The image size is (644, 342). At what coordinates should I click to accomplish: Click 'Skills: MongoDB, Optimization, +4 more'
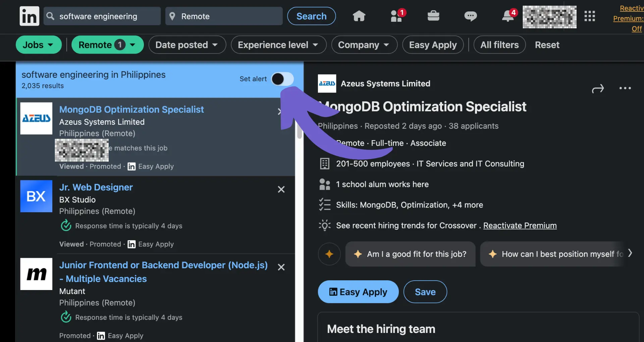410,205
